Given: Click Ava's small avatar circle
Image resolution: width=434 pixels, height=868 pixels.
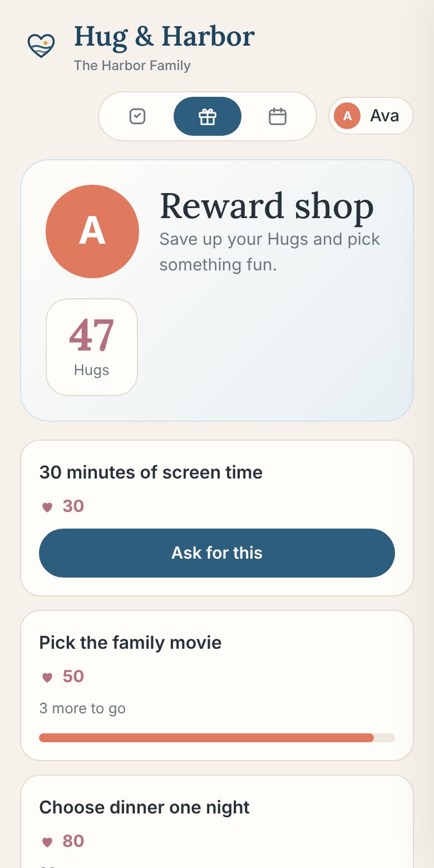Looking at the screenshot, I should (x=347, y=116).
